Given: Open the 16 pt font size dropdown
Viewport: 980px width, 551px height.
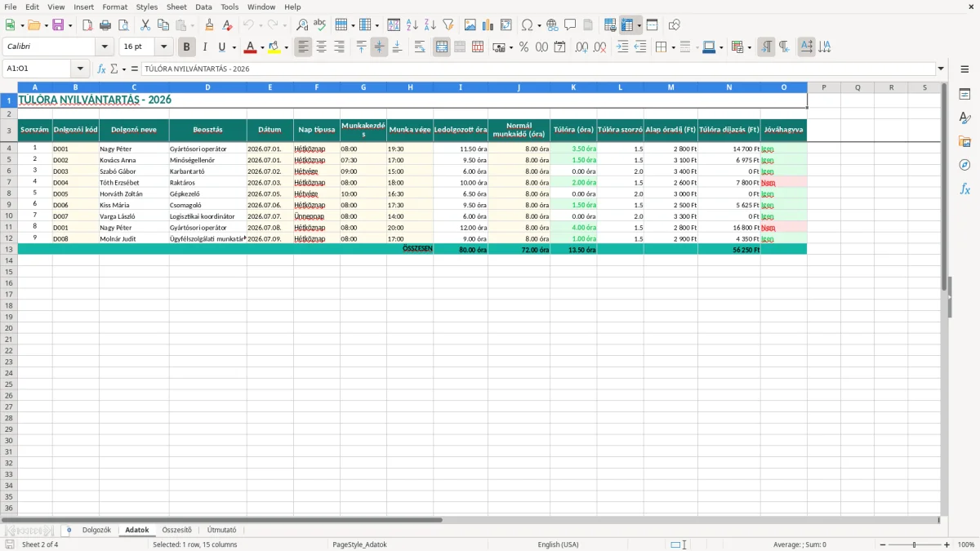Looking at the screenshot, I should tap(163, 47).
